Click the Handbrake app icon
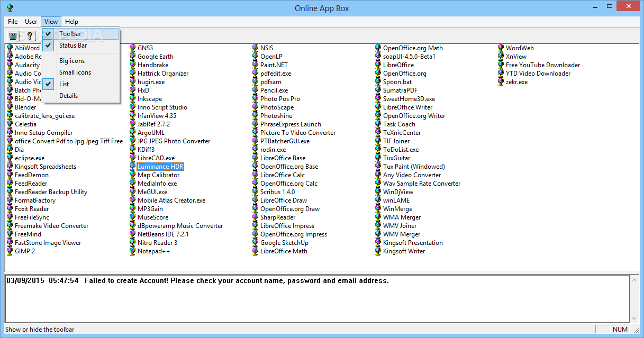The image size is (644, 338). (x=133, y=65)
